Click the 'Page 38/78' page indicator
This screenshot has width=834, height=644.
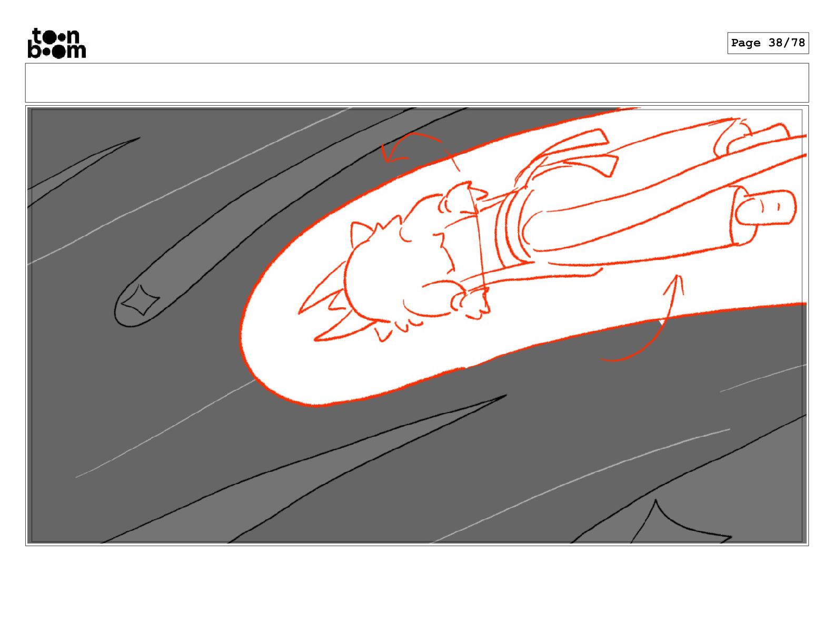(x=768, y=43)
